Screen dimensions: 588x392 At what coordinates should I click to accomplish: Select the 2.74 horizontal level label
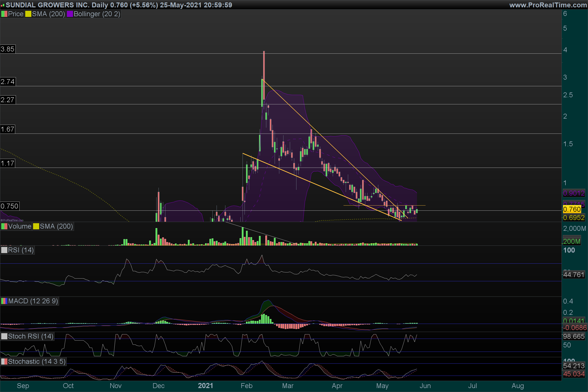tap(8, 82)
